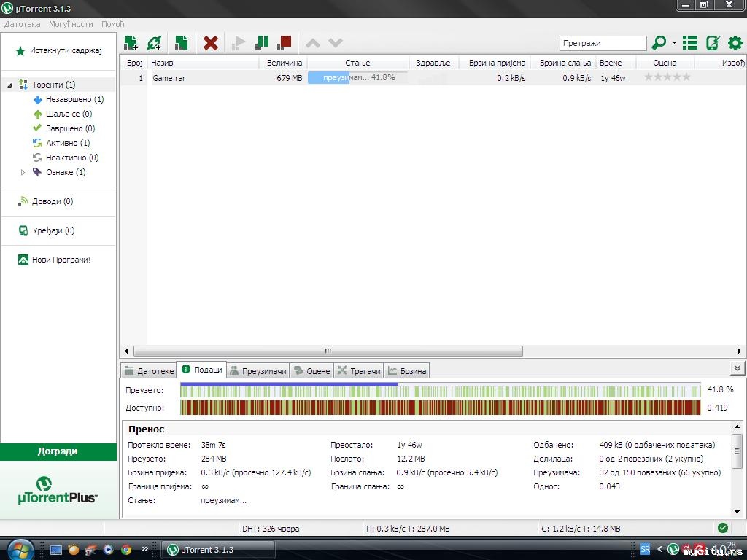The height and width of the screenshot is (560, 747).
Task: Open the search provider dropdown arrow
Action: (674, 43)
